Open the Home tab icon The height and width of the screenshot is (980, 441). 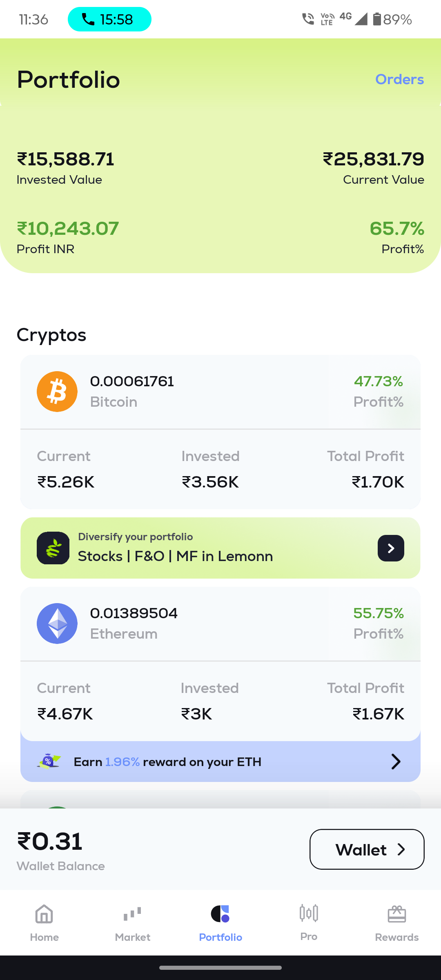[44, 914]
